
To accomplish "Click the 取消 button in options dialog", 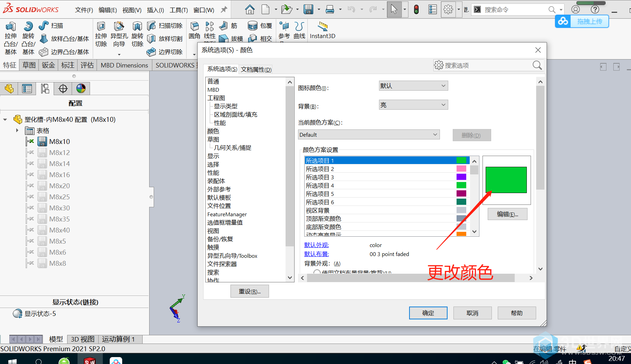I will point(472,313).
